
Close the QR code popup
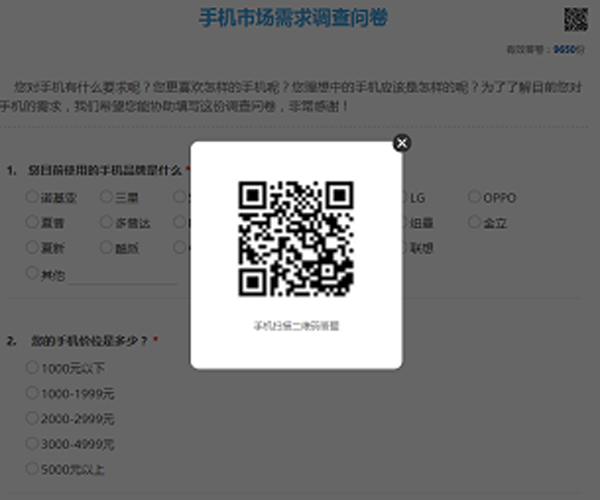click(402, 143)
